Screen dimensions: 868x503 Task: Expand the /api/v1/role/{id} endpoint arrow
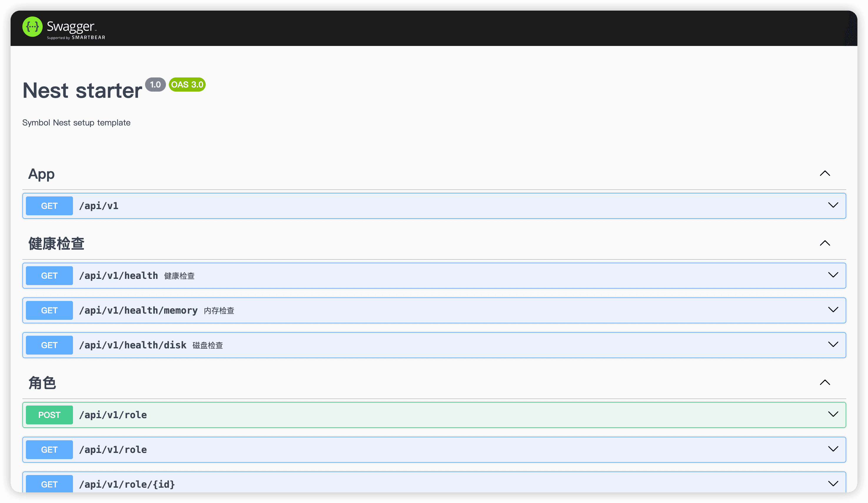click(833, 484)
